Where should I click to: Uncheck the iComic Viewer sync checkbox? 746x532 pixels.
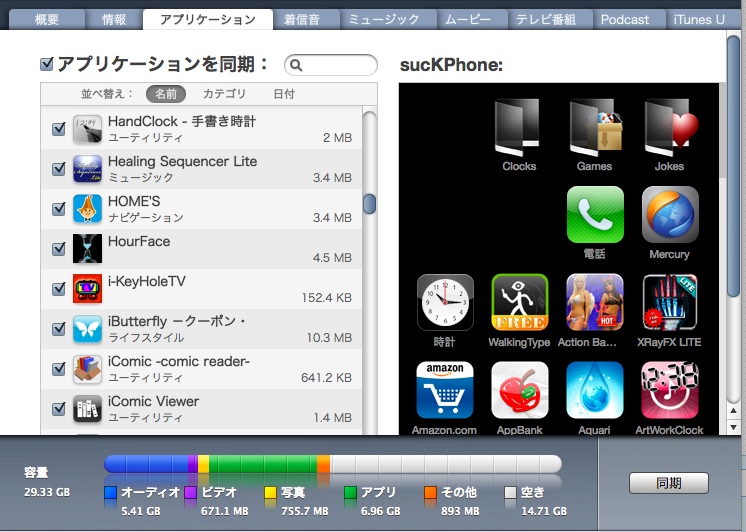pyautogui.click(x=59, y=408)
